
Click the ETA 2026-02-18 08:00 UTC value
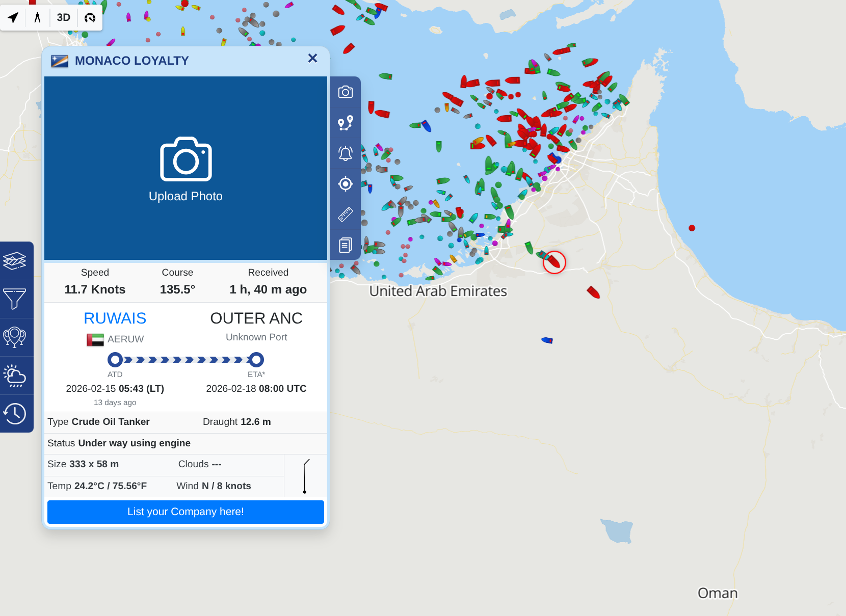pyautogui.click(x=256, y=389)
